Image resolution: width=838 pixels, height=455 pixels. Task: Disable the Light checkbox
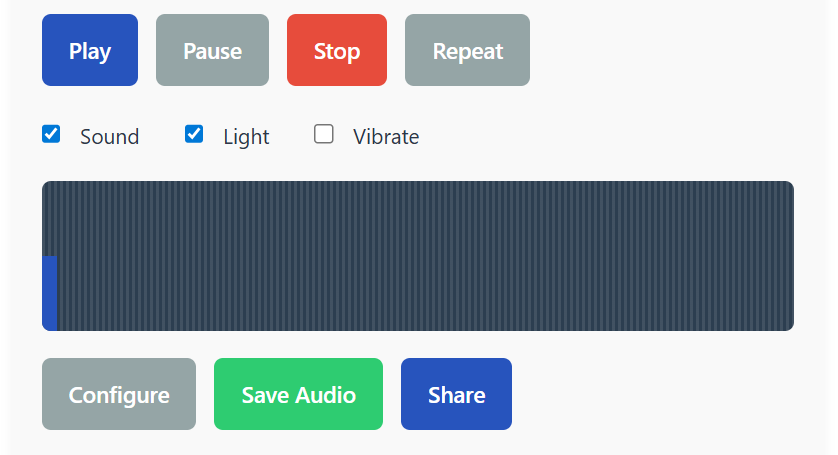[194, 134]
